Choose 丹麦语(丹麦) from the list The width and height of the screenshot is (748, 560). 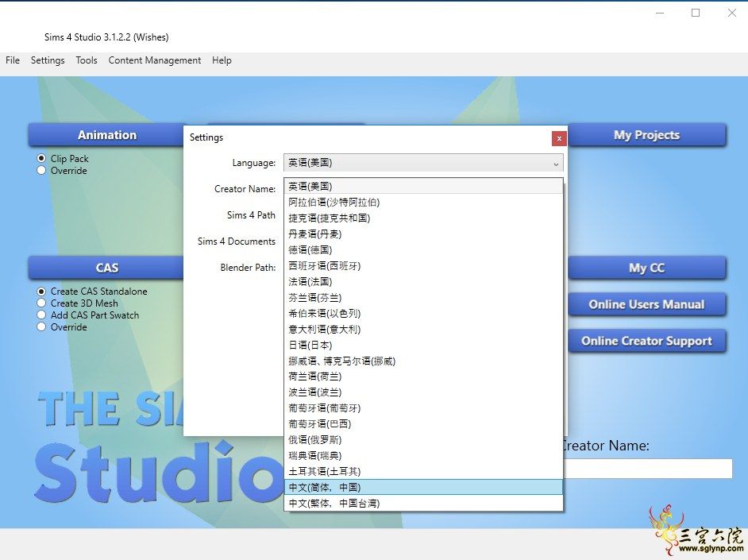(x=423, y=234)
